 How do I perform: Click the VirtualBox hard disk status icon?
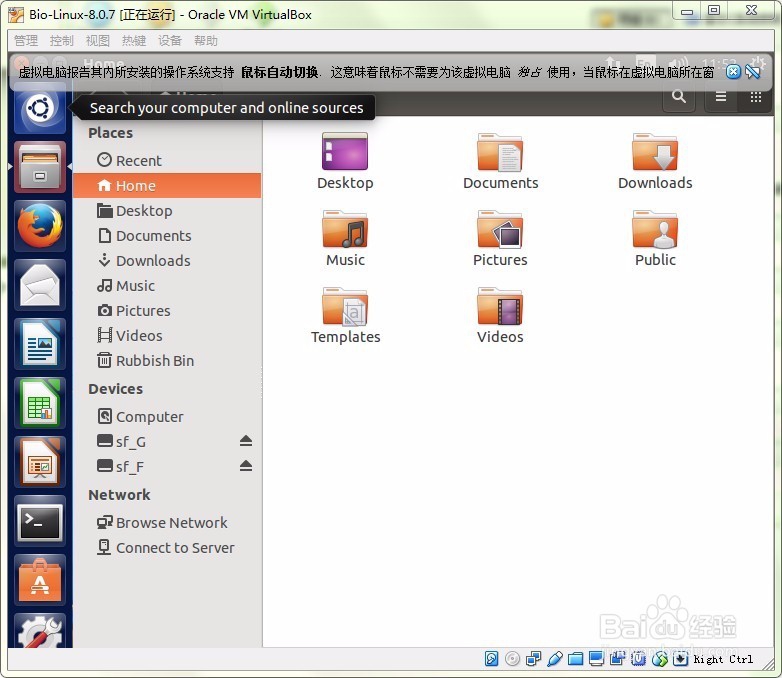click(x=491, y=659)
